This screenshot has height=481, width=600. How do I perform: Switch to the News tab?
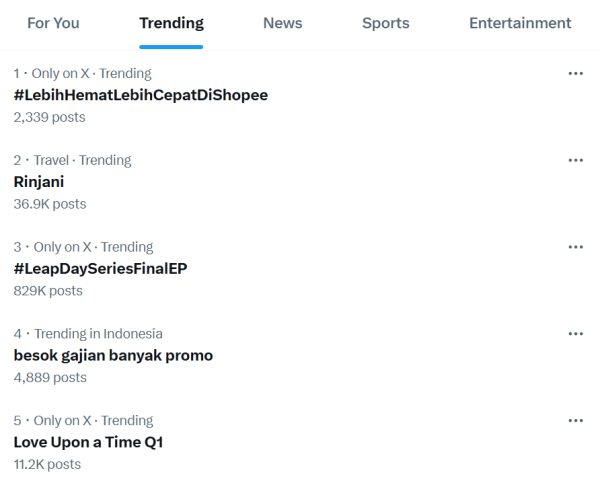pyautogui.click(x=282, y=23)
